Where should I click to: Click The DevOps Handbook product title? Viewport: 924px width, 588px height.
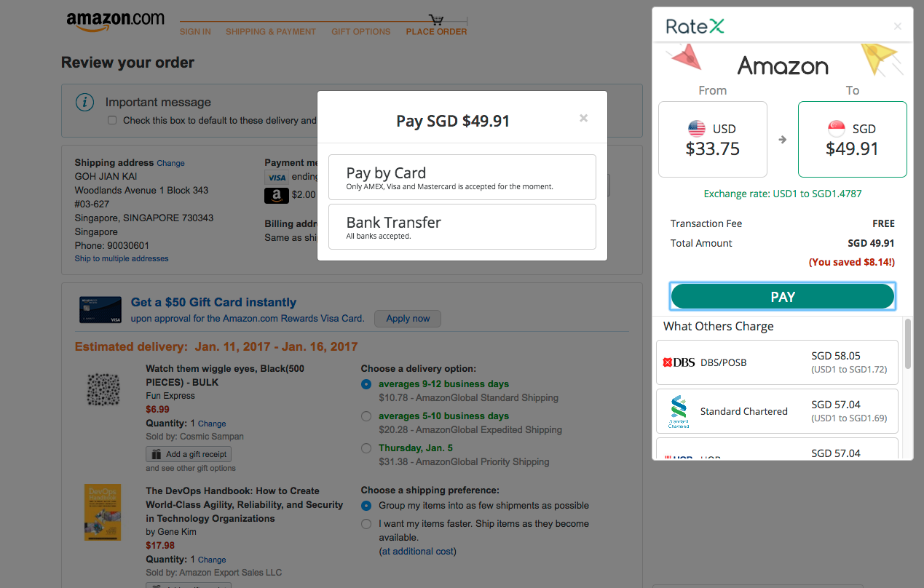tap(244, 505)
